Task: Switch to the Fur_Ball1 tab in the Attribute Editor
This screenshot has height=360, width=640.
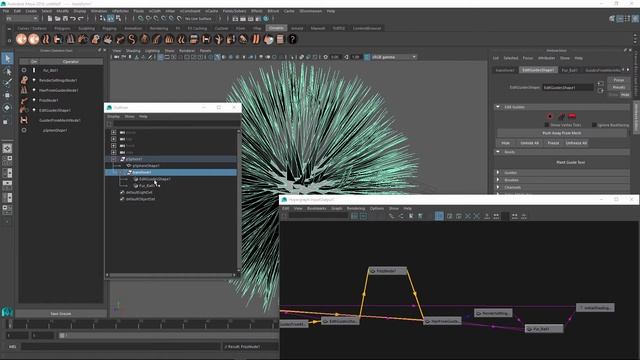Action: (x=569, y=70)
